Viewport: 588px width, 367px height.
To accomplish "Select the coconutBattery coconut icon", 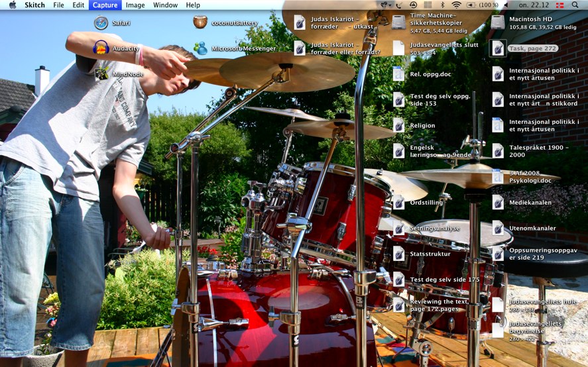I will point(200,23).
